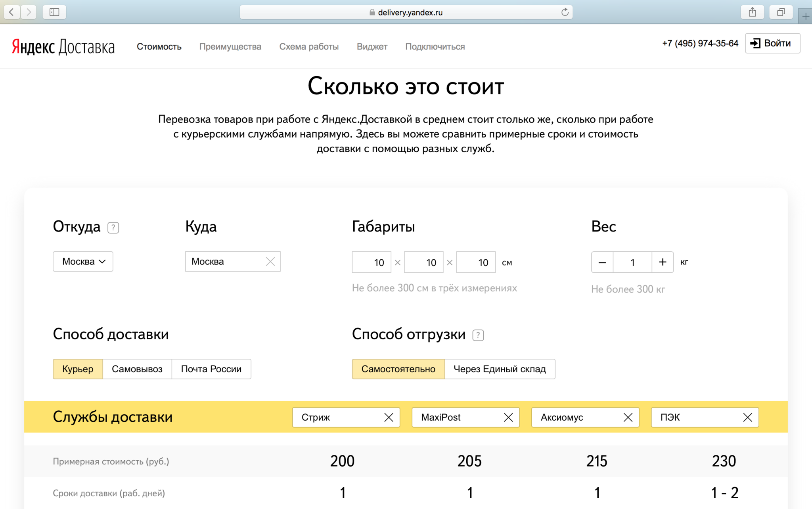Open a new tab with plus icon
This screenshot has width=812, height=509.
click(x=805, y=16)
